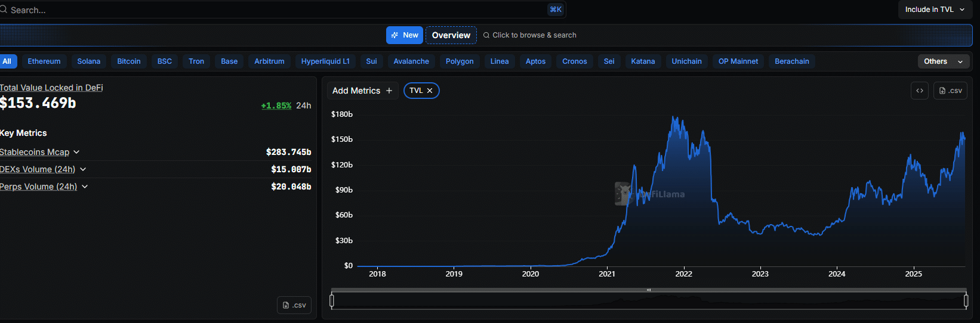
Task: Select the Hyperliquid L1 tab
Action: pos(325,61)
